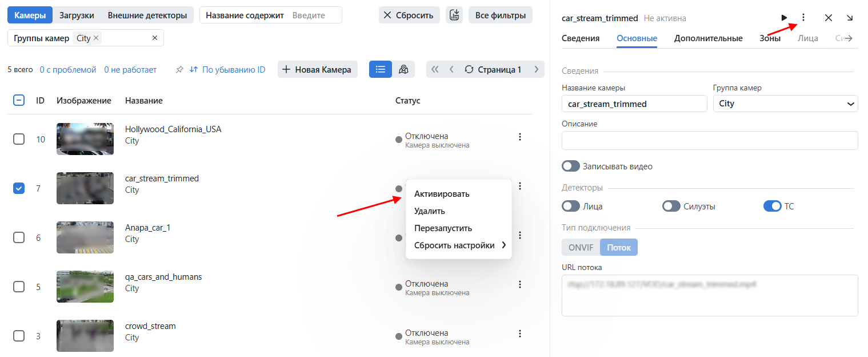Open three-dot menu in camera details panel
868x357 pixels.
pyautogui.click(x=803, y=18)
